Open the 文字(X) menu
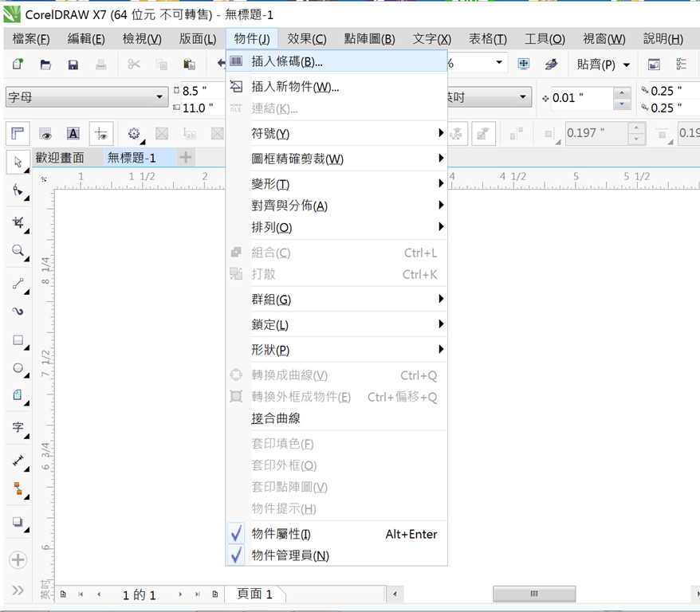Screen dimensions: 700x612 click(431, 39)
